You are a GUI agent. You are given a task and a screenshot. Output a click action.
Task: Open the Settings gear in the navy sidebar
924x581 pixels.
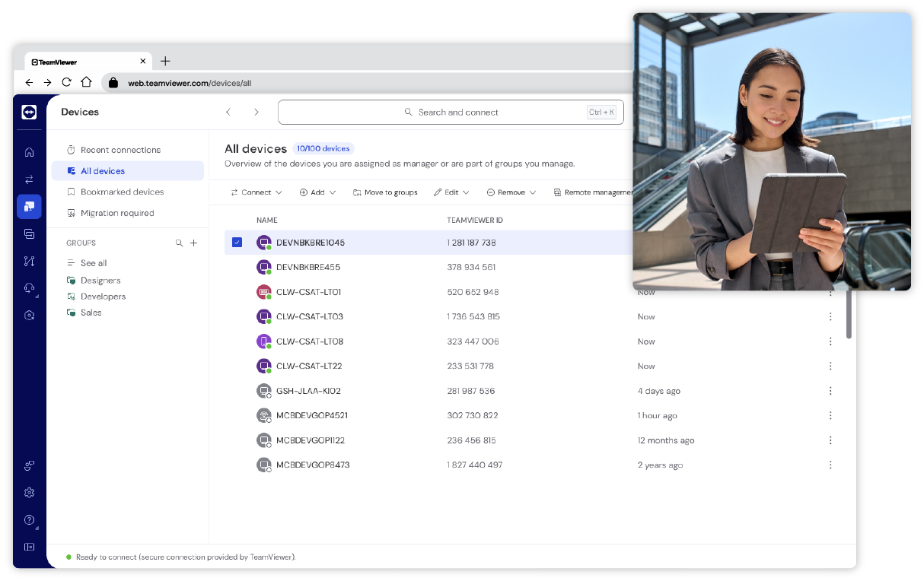[x=29, y=493]
